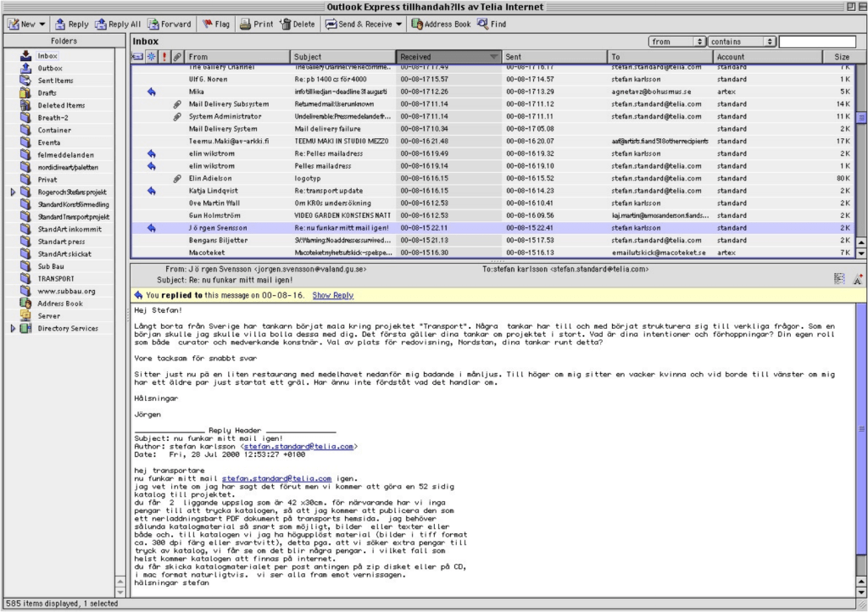Open the 'contains' filter condition dropdown

coord(743,41)
